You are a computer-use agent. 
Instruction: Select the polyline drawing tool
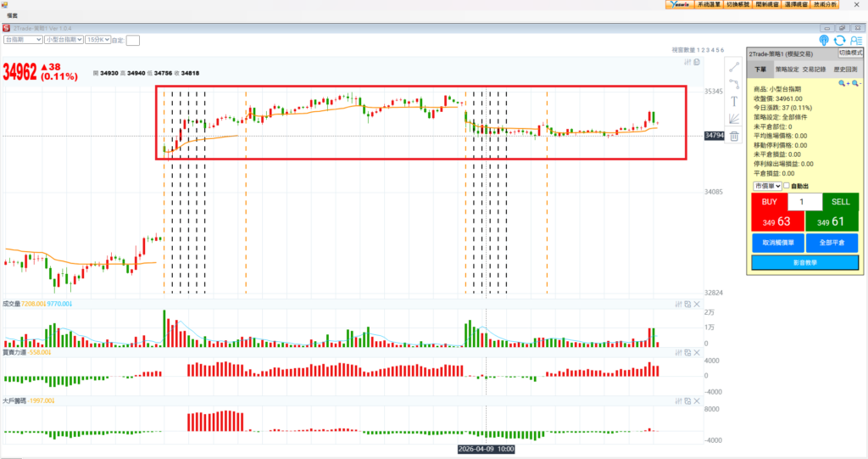(734, 84)
